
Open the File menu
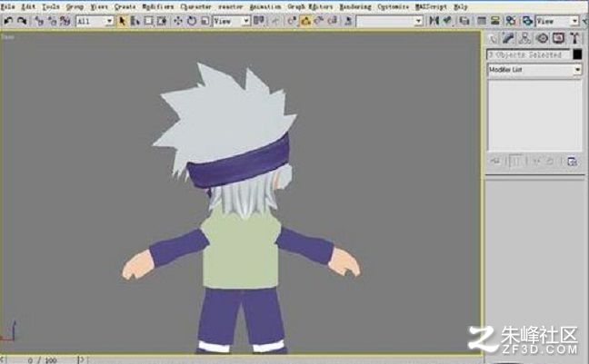click(x=7, y=6)
